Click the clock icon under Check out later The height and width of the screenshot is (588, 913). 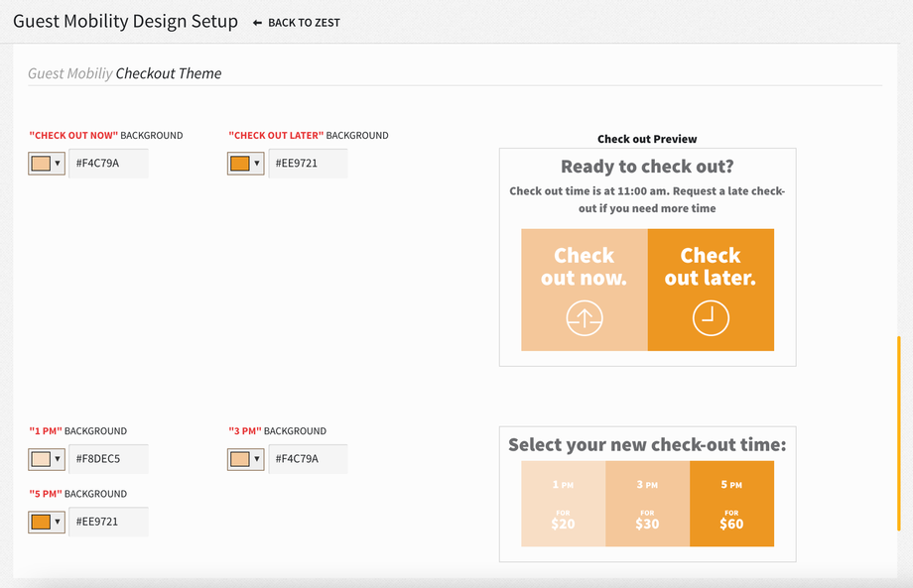(711, 318)
